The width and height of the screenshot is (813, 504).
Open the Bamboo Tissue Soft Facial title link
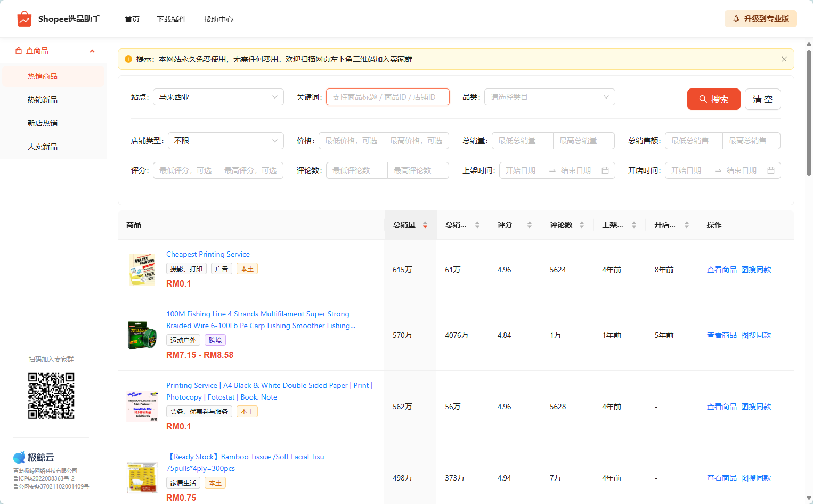[245, 462]
